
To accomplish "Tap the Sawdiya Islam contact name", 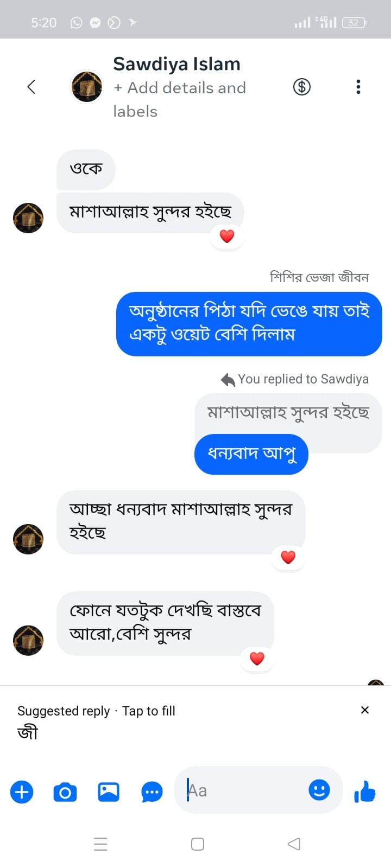I will 176,64.
